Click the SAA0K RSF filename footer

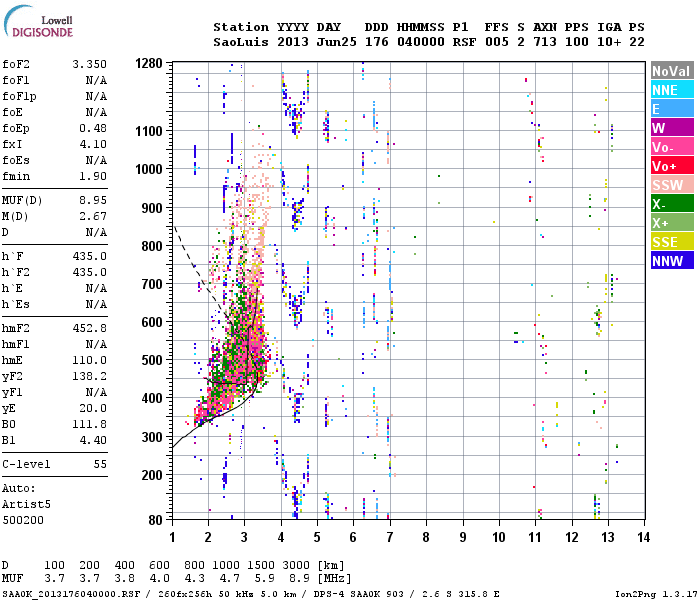(x=71, y=594)
